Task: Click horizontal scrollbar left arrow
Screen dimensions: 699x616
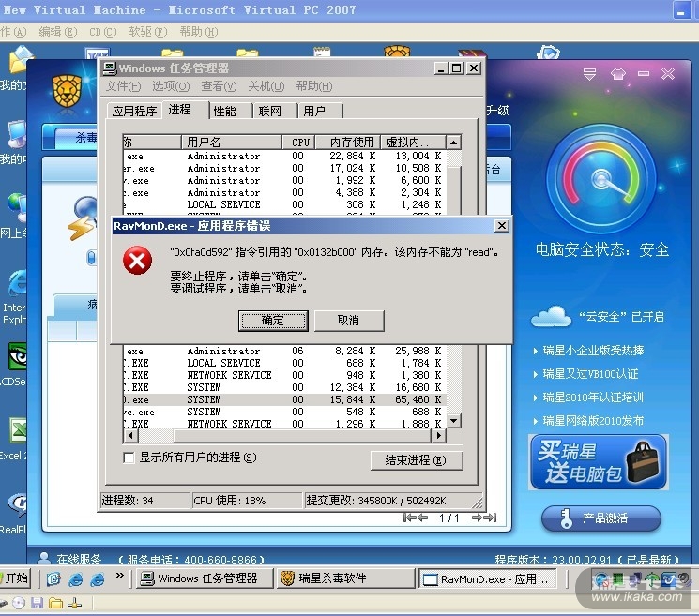Action: pyautogui.click(x=130, y=435)
